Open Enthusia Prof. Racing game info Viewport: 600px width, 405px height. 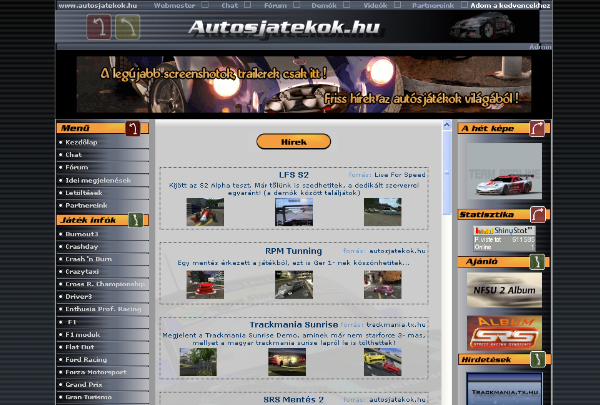103,309
